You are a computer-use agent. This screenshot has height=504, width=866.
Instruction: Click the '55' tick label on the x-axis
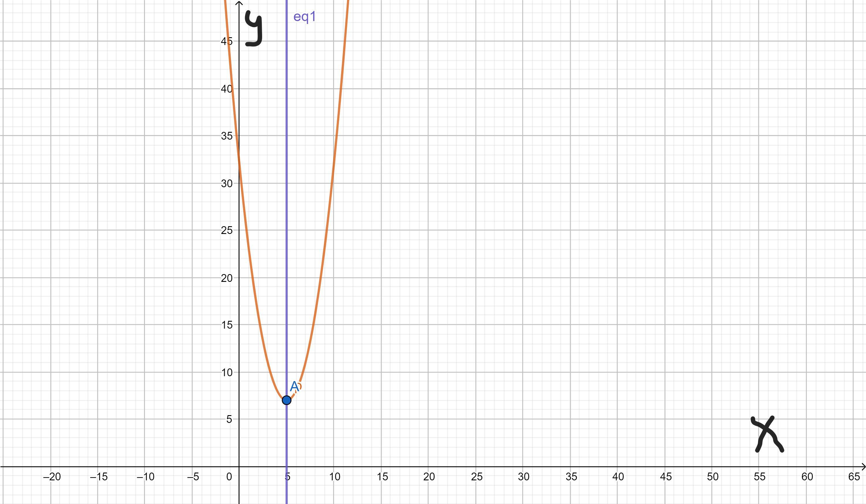[x=759, y=477]
